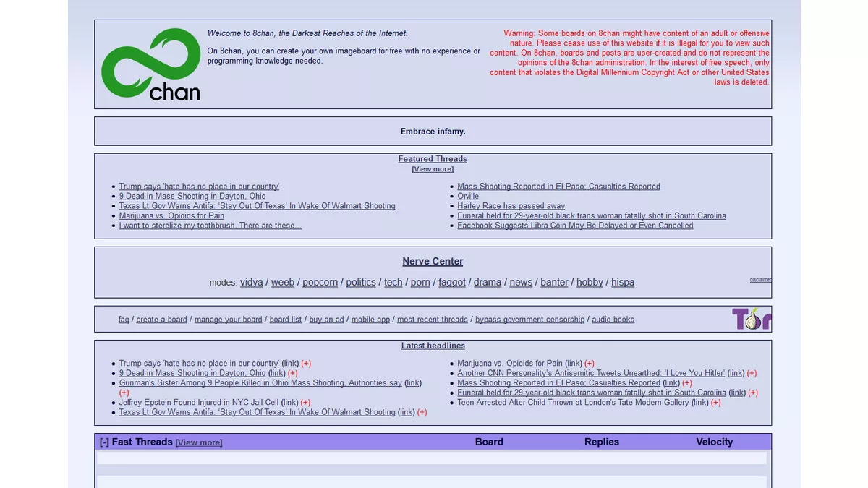868x488 pixels.
Task: Expand (+) next to Texas Lt Gov headline in Latest headlines
Action: (x=422, y=413)
